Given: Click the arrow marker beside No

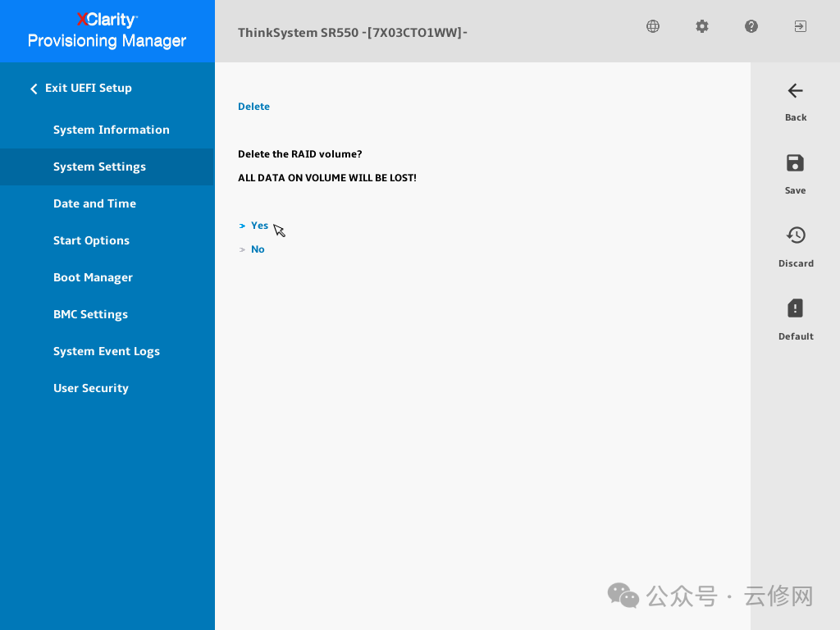Looking at the screenshot, I should point(242,249).
